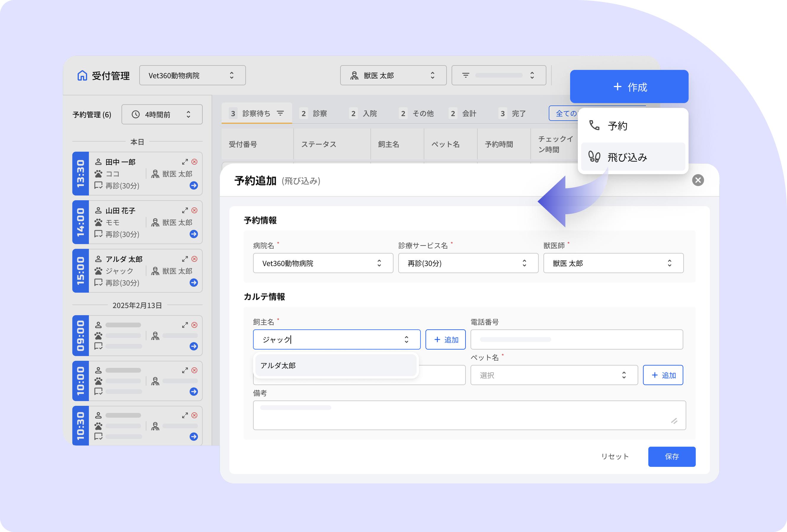Click the リセット button
Viewport: 787px width, 532px height.
[x=615, y=456]
